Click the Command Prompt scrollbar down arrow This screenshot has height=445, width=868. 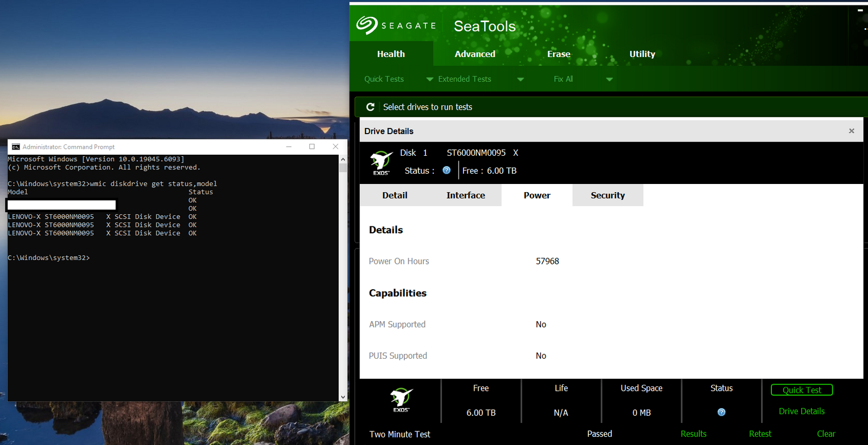(343, 397)
